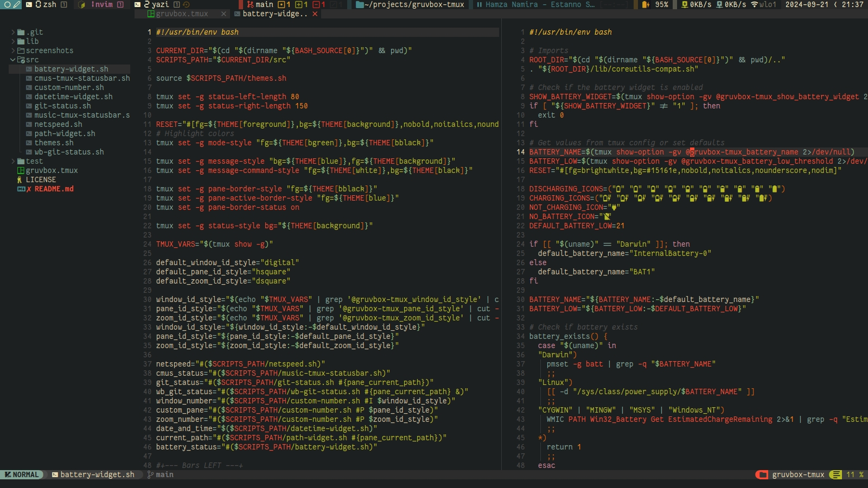The image size is (868, 488).
Task: Open netspeed.sh in file tree
Action: point(58,124)
